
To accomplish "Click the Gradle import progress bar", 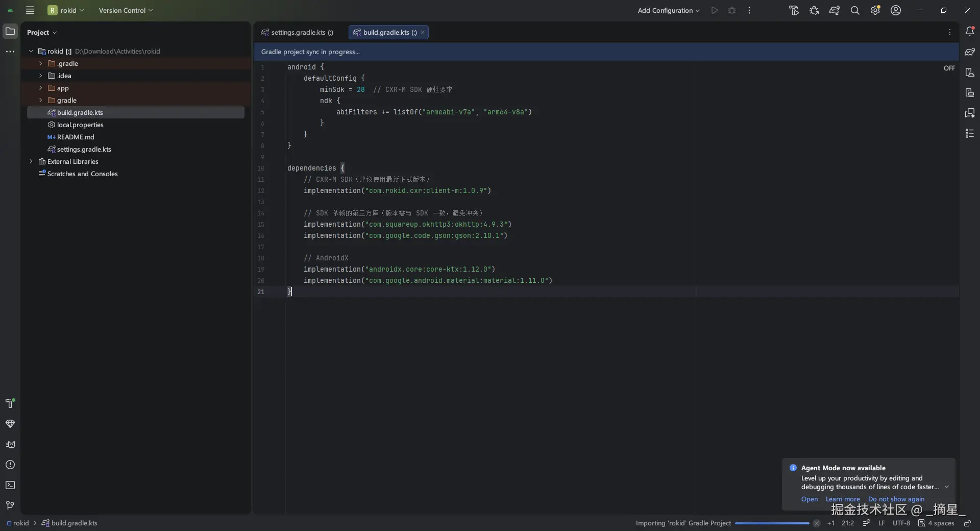I will click(x=772, y=523).
